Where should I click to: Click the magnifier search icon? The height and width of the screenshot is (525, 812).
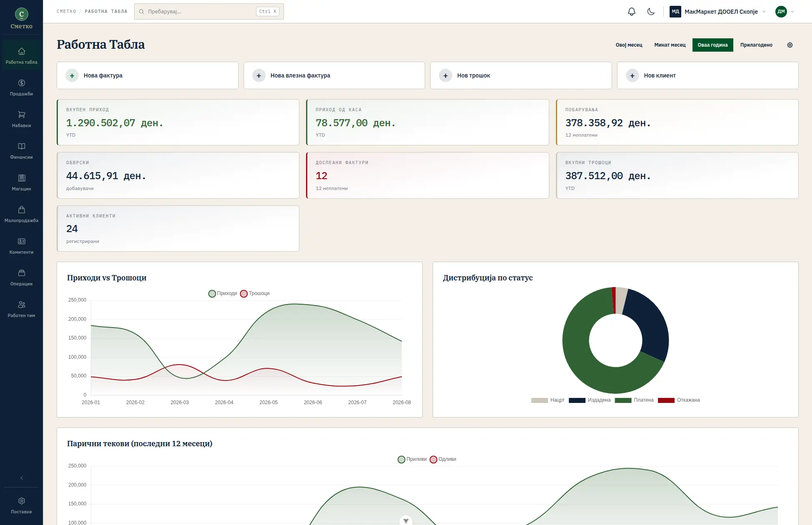click(142, 12)
